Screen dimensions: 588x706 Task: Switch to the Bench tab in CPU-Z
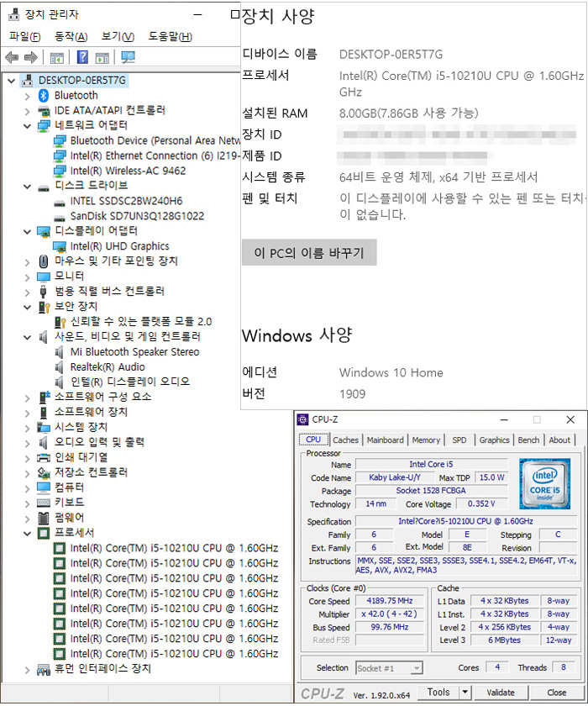pyautogui.click(x=528, y=440)
